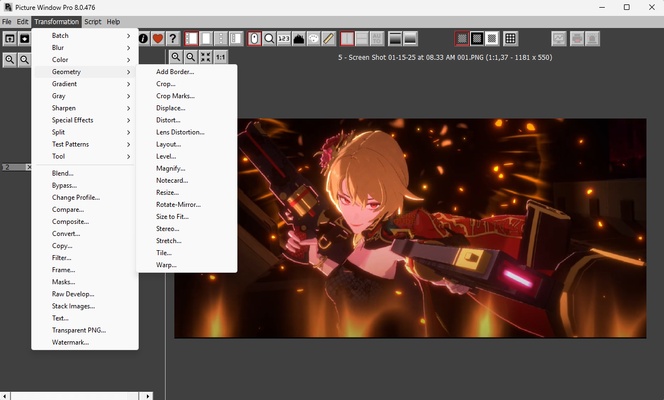Choose Change Profile... menu item
The height and width of the screenshot is (400, 664).
[x=85, y=197]
